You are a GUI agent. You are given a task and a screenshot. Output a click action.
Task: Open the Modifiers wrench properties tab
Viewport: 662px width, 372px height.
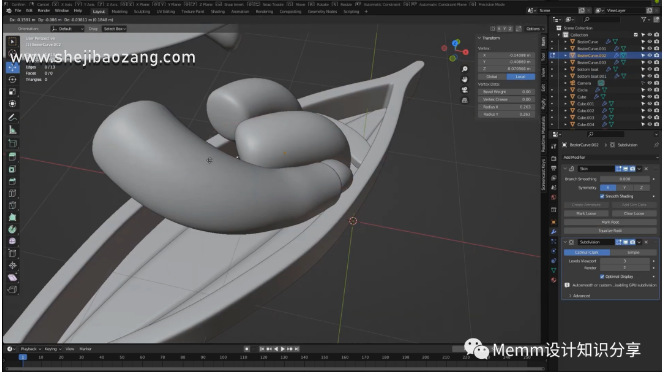coord(553,232)
